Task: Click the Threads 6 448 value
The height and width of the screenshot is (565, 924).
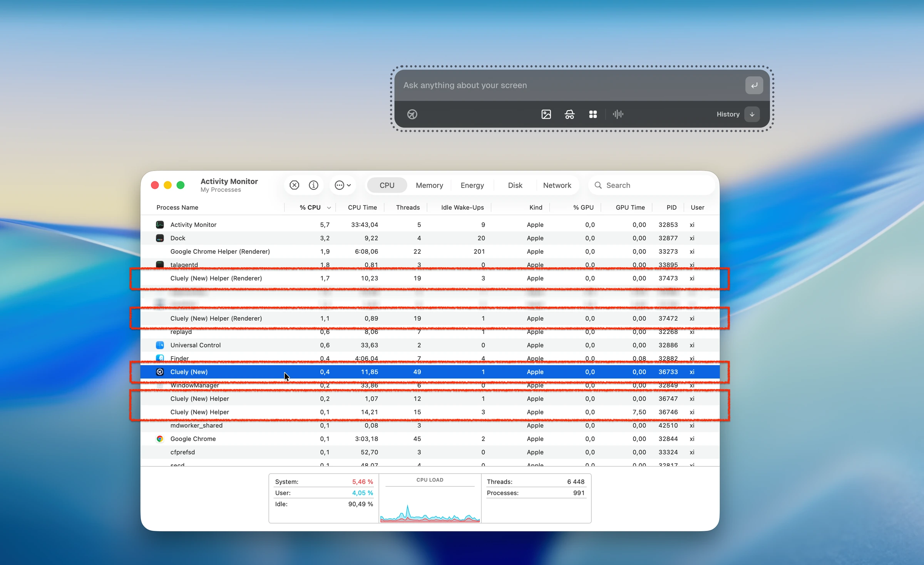Action: point(576,482)
